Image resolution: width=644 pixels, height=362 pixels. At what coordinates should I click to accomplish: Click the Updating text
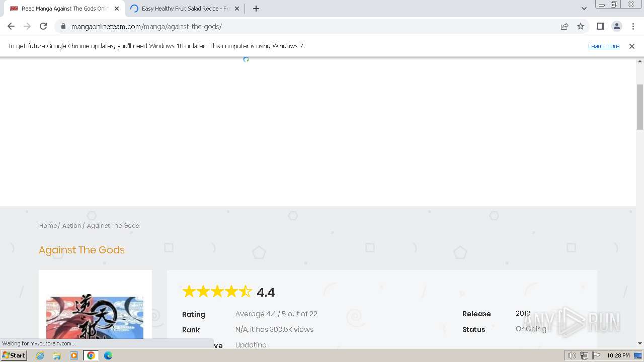click(x=251, y=345)
